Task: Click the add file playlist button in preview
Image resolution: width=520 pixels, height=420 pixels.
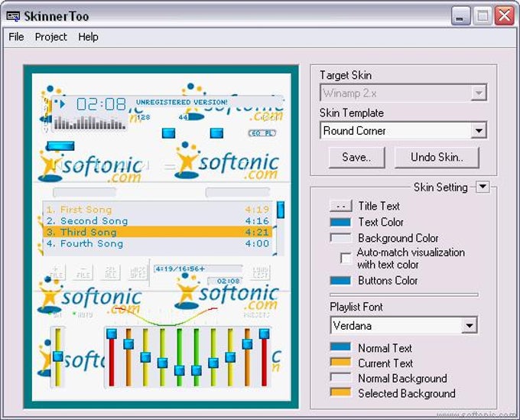Action: [56, 272]
